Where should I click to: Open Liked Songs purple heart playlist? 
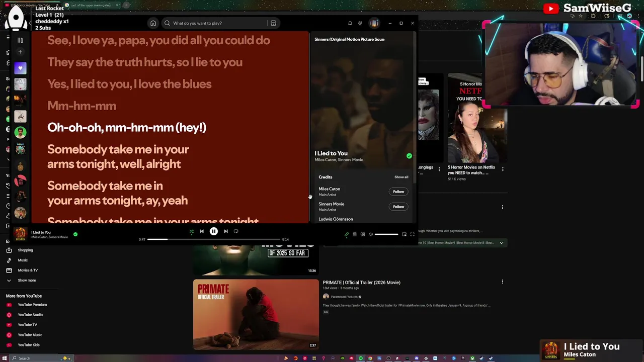pos(20,68)
